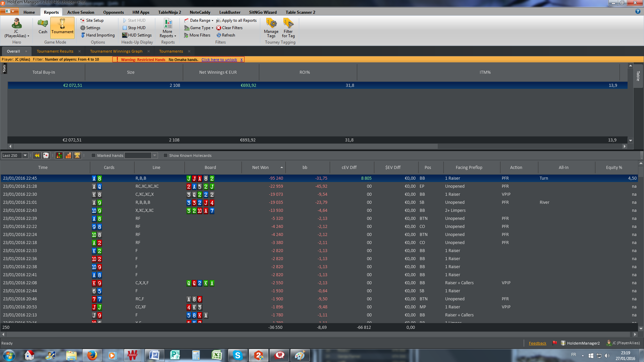The height and width of the screenshot is (362, 644).
Task: Select the hand at 23/01/2016 21:28
Action: 319,186
